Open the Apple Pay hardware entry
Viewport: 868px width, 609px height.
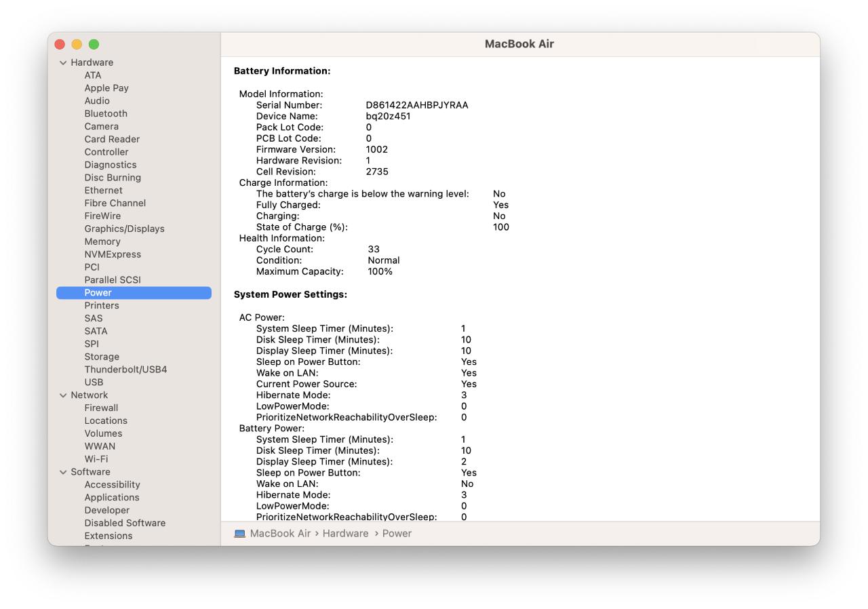click(106, 88)
